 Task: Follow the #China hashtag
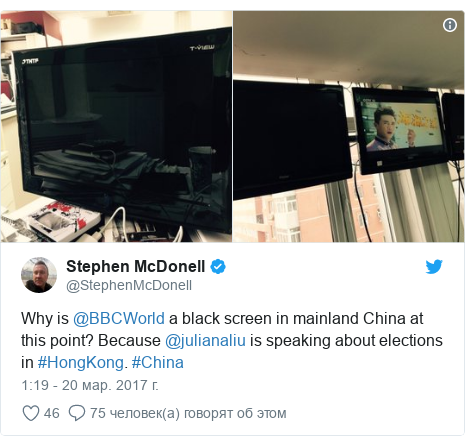coord(158,363)
